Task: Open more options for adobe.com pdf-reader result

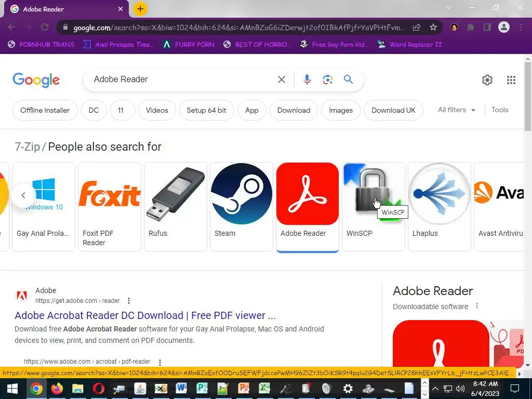Action: pyautogui.click(x=160, y=362)
